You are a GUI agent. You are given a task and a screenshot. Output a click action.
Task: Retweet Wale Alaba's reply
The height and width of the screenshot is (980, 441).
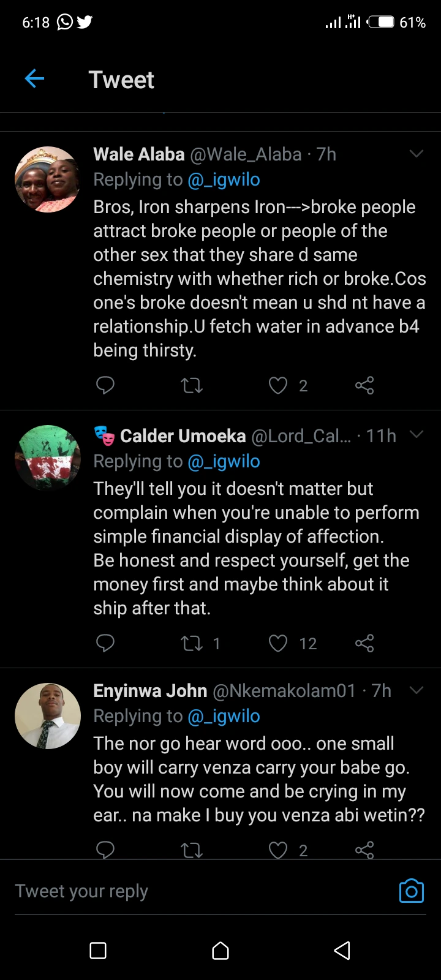192,385
